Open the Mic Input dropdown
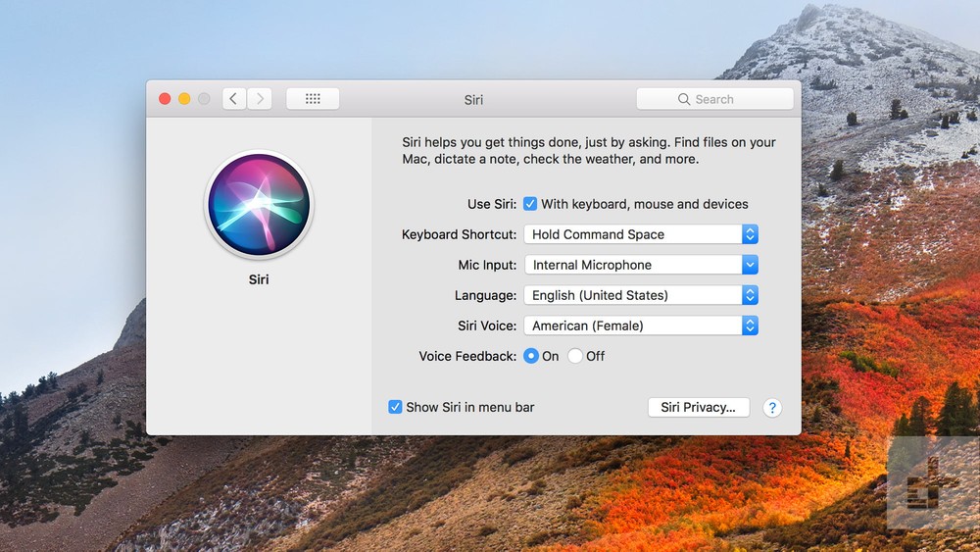The image size is (980, 552). pyautogui.click(x=641, y=265)
